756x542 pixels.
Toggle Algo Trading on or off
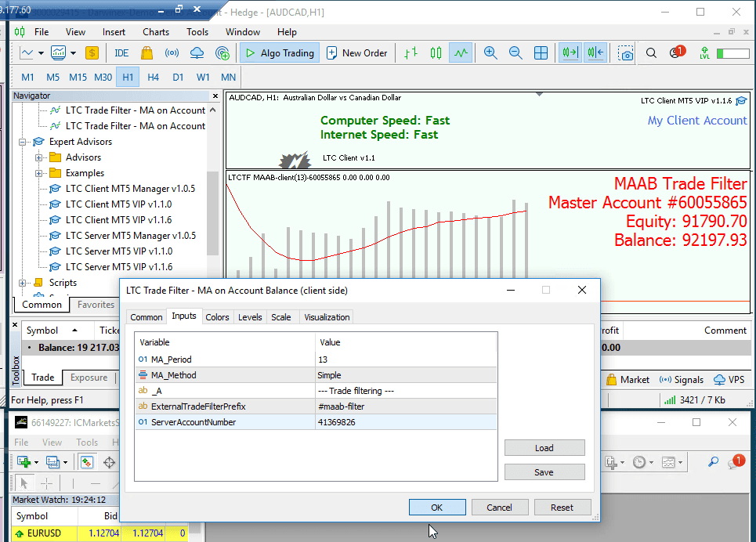280,53
